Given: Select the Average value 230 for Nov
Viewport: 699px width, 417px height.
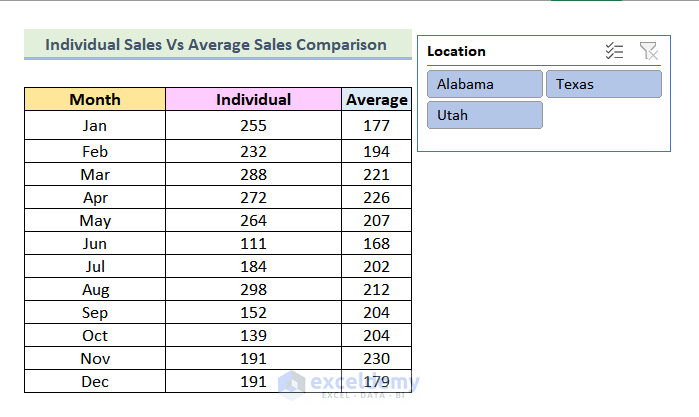Looking at the screenshot, I should point(376,358).
